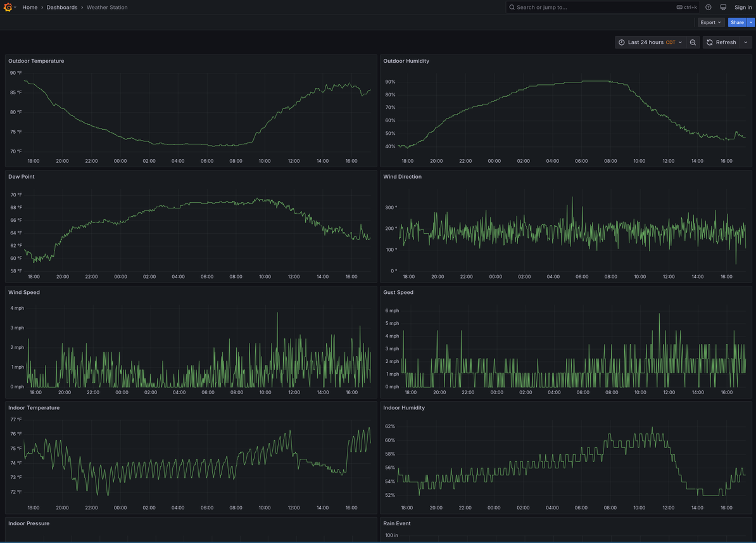The height and width of the screenshot is (543, 756).
Task: Open the news feed monitor icon
Action: click(723, 8)
